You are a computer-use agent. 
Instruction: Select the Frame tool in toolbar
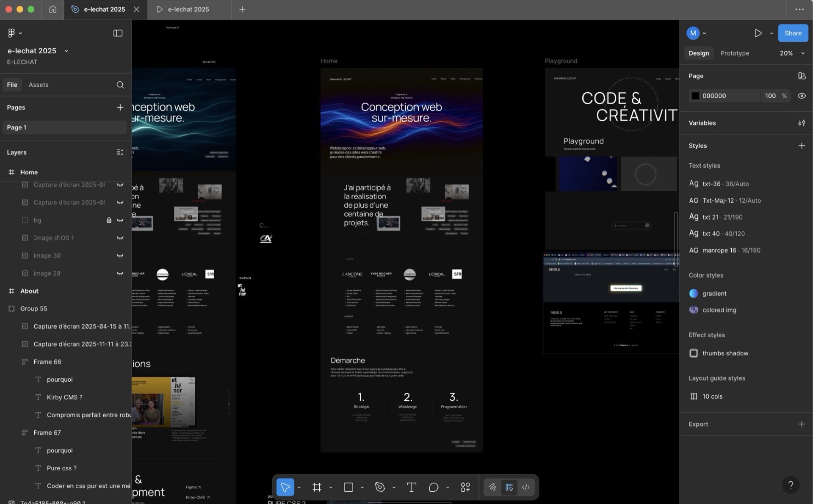pyautogui.click(x=316, y=487)
